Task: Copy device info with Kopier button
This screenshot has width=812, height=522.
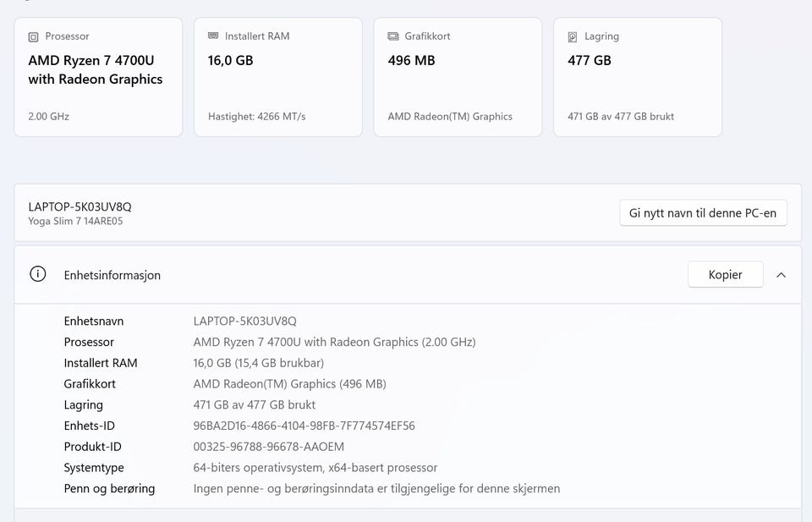Action: [725, 274]
